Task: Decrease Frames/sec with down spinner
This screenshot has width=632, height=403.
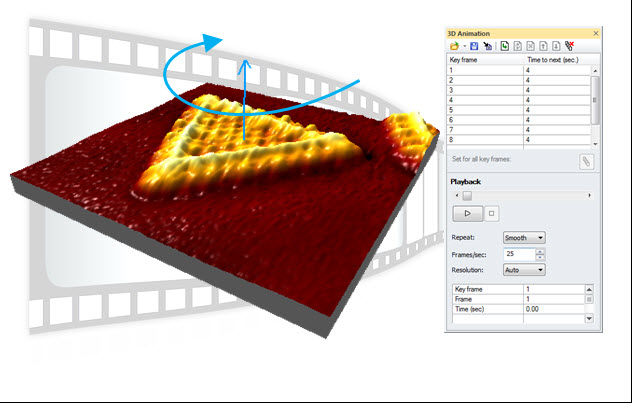Action: pos(540,257)
